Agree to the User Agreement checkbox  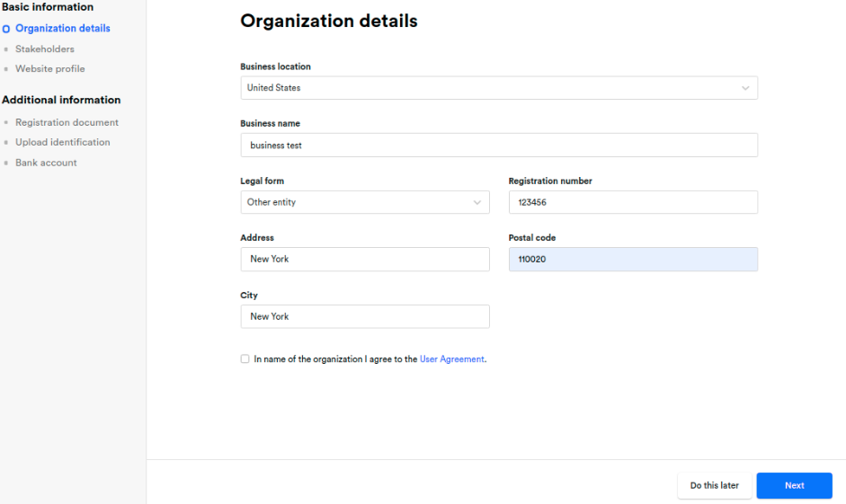(x=245, y=359)
